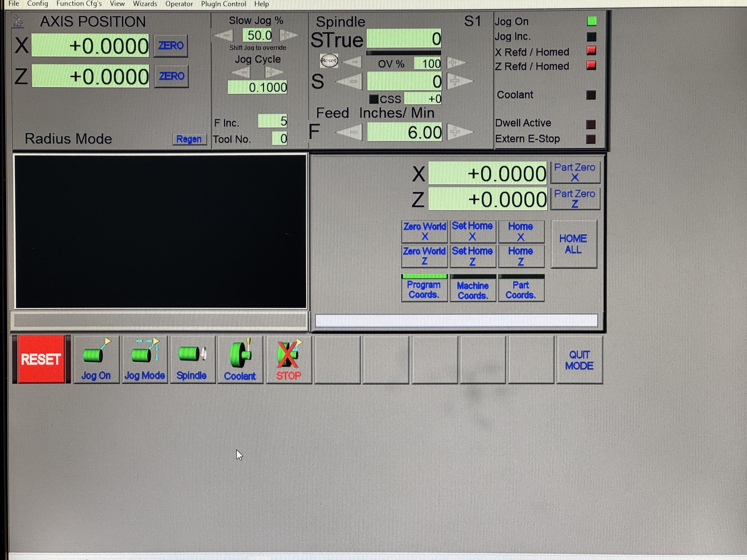Click the red RESET button
Image resolution: width=747 pixels, height=560 pixels.
(x=41, y=359)
